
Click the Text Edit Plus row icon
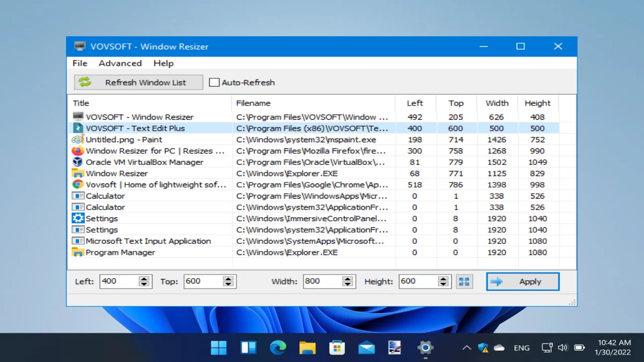click(x=77, y=128)
